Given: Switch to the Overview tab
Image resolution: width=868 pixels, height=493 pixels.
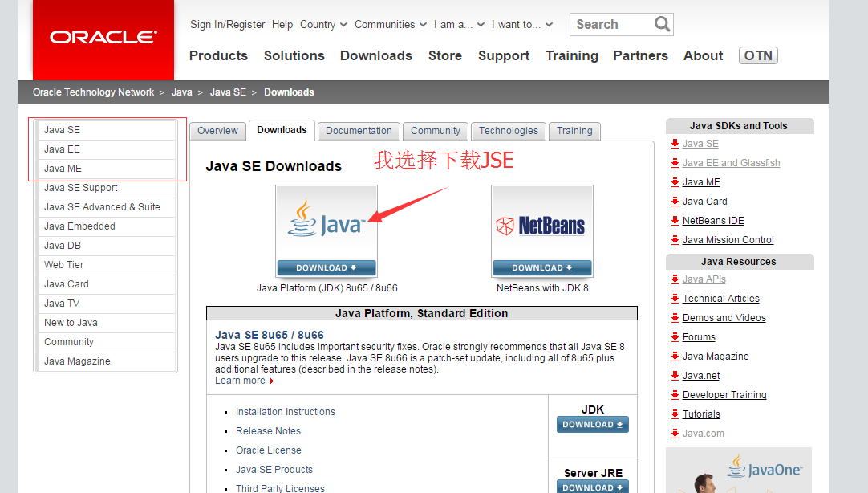Looking at the screenshot, I should 217,131.
